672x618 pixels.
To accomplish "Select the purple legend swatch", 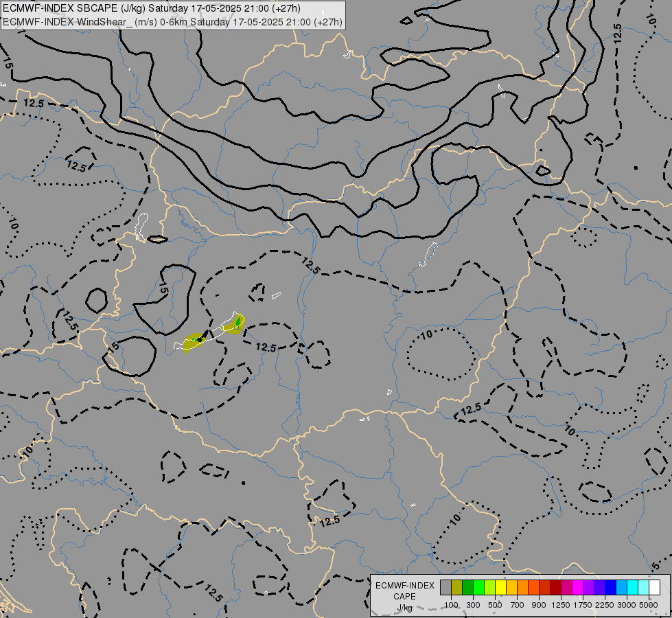I will click(x=589, y=588).
